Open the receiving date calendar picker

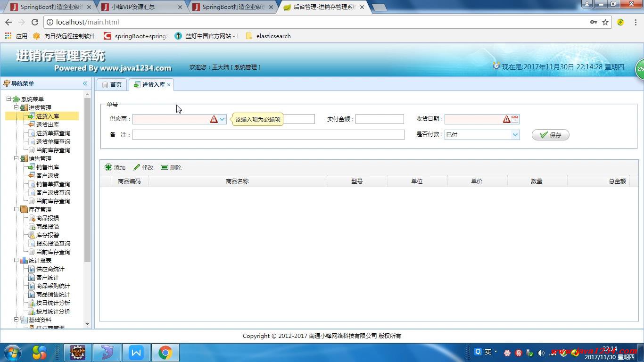pos(515,119)
